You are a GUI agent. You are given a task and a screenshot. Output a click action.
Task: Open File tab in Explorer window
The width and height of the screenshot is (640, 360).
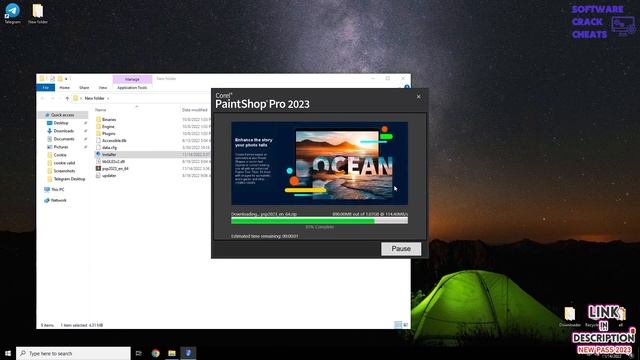(x=45, y=87)
